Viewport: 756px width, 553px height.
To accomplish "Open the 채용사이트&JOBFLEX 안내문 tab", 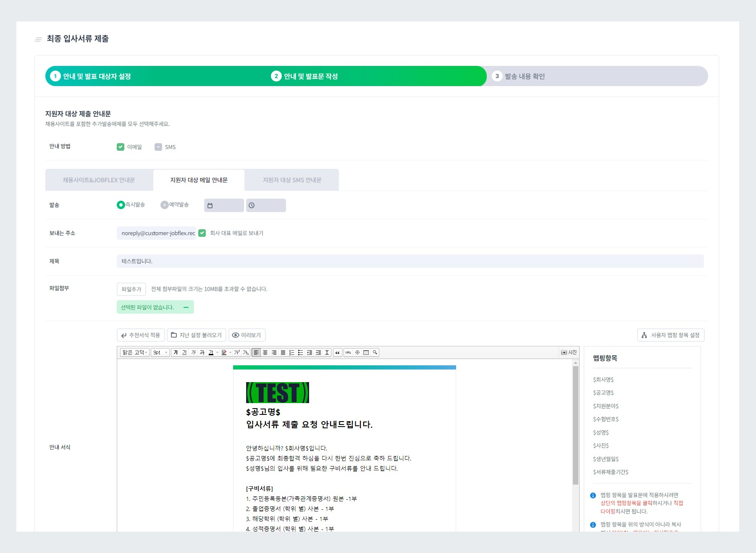I will point(99,180).
